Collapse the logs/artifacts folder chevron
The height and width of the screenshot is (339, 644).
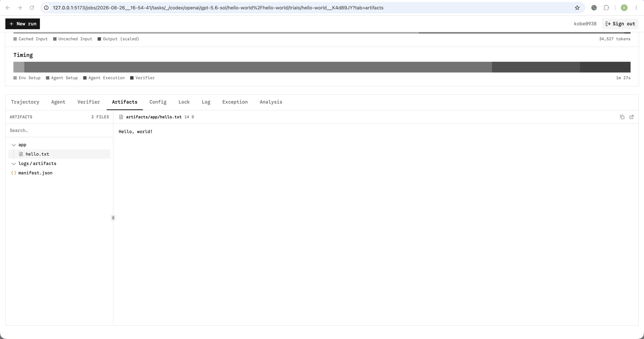pyautogui.click(x=14, y=164)
